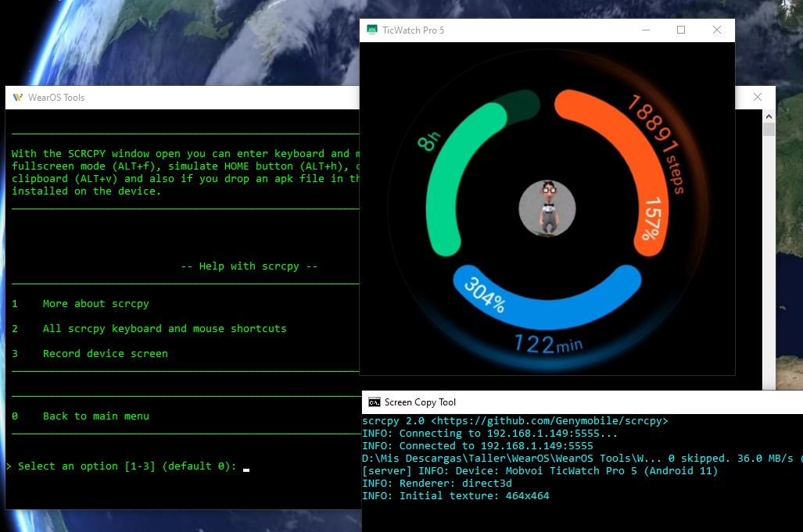Select 'All scrcpy keyboard and mouse shortcuts'
Viewport: 803px width, 532px height.
click(164, 329)
